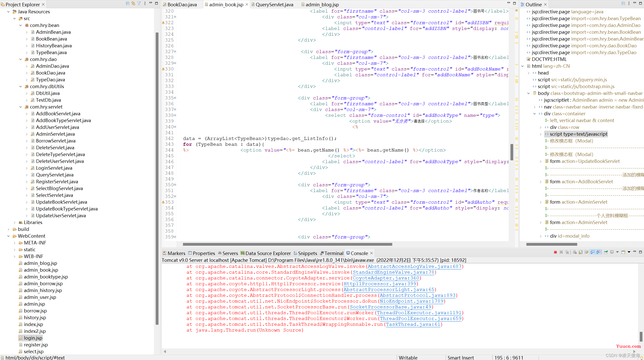Click Project Explorer vertical scrollbar

[157, 179]
